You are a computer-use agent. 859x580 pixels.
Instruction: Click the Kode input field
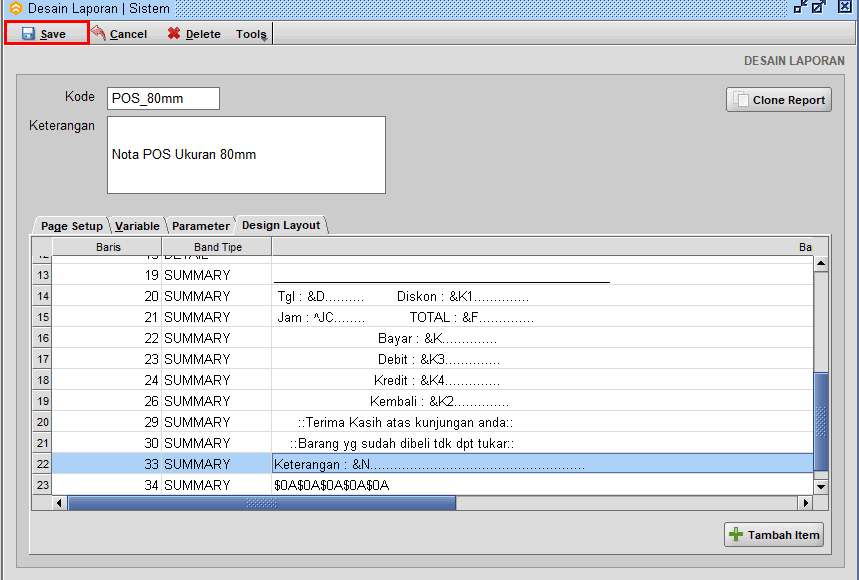coord(163,98)
